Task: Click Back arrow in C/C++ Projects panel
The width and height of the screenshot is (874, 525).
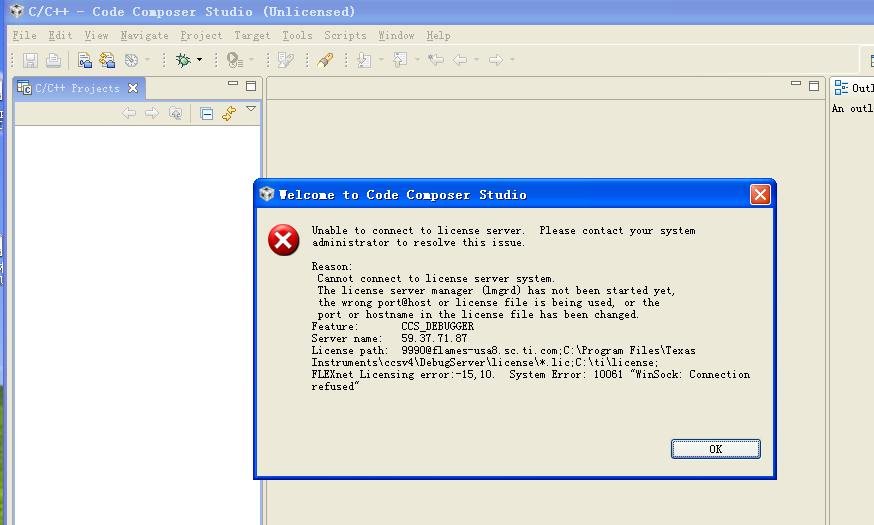Action: 129,113
